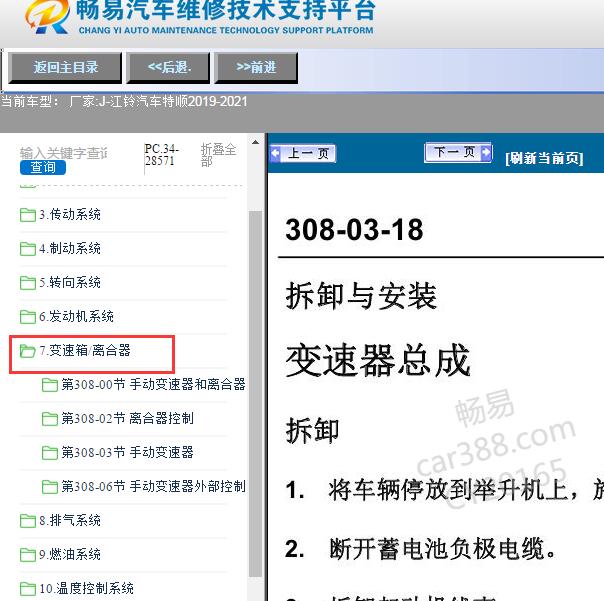Open folder icon of 8.排气系统
This screenshot has height=601, width=604.
click(28, 520)
